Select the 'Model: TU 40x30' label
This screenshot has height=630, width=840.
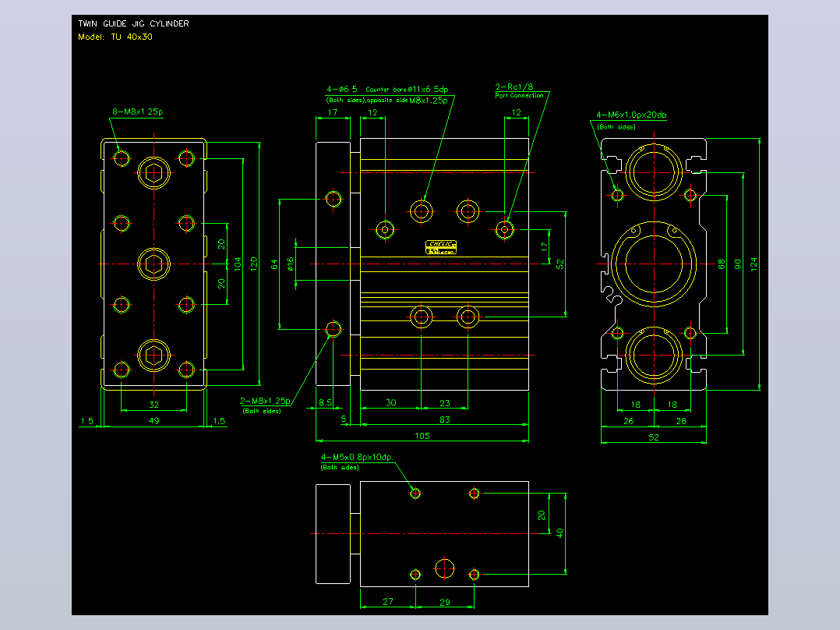point(115,37)
